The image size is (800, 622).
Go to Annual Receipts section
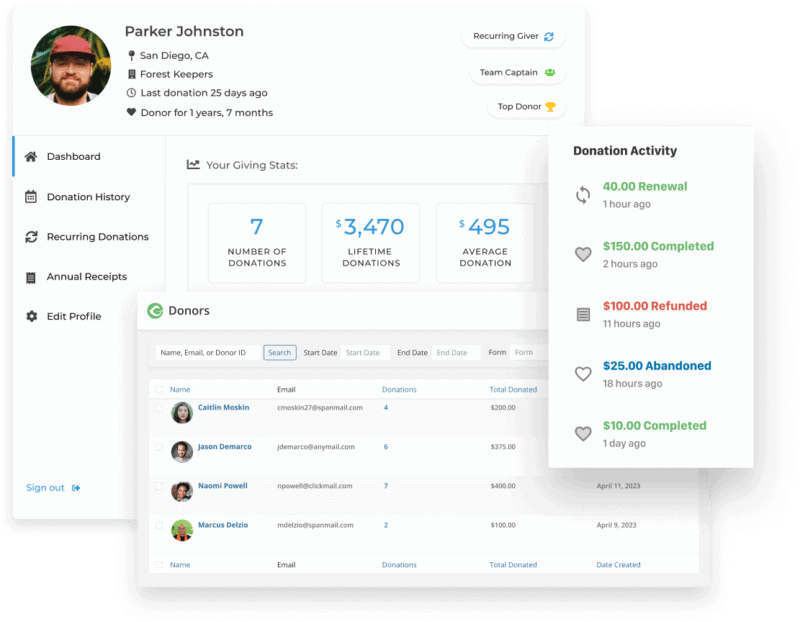(x=86, y=277)
